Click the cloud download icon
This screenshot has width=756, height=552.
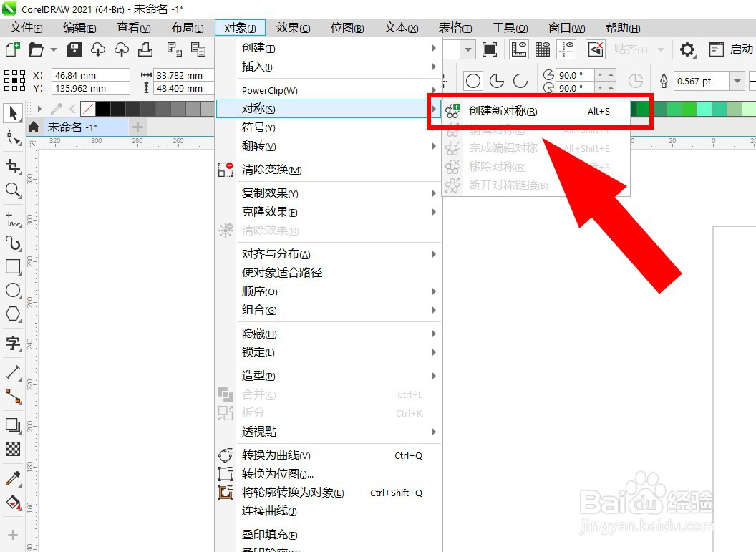pyautogui.click(x=98, y=49)
